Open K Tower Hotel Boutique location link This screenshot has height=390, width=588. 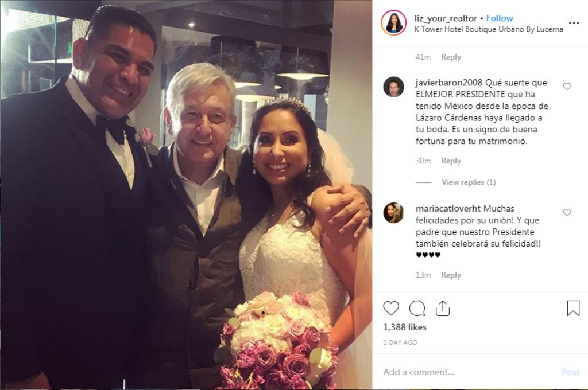click(489, 29)
